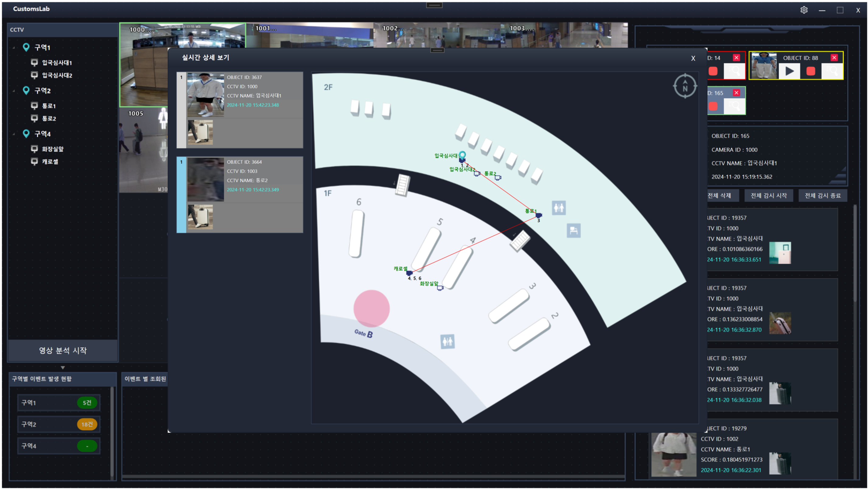868x489 pixels.
Task: Click the north compass icon on map
Action: pos(685,86)
